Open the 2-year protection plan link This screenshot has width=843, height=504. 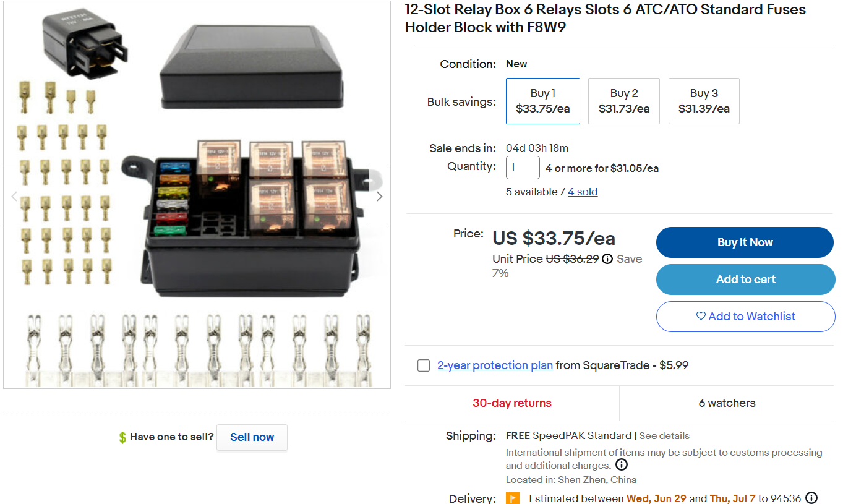click(x=495, y=365)
